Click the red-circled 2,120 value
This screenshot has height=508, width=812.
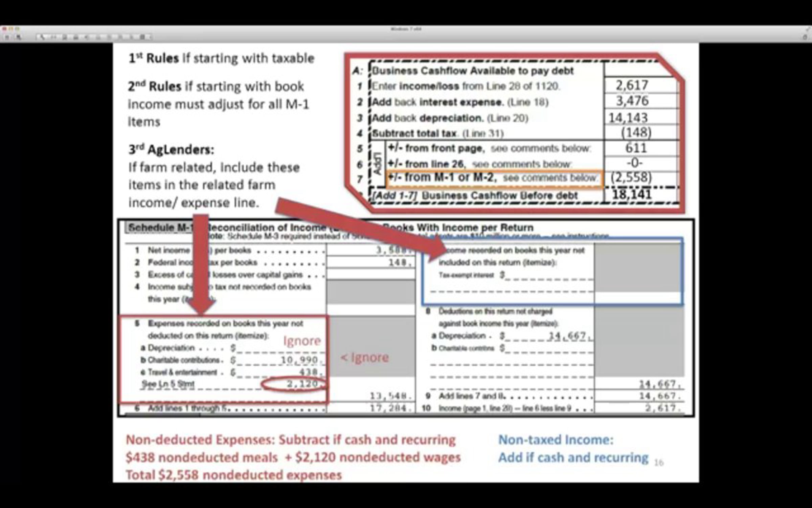pyautogui.click(x=301, y=384)
